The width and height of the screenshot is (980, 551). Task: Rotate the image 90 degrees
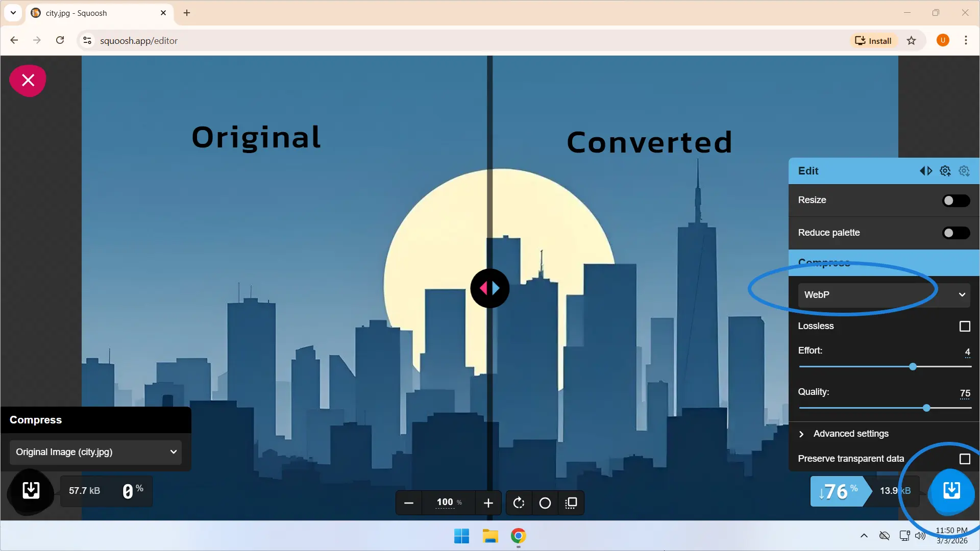(519, 503)
